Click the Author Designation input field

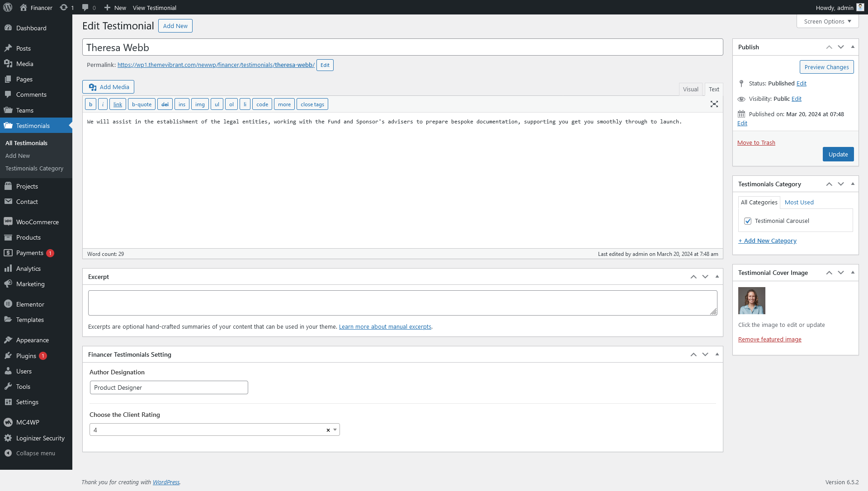pyautogui.click(x=169, y=387)
